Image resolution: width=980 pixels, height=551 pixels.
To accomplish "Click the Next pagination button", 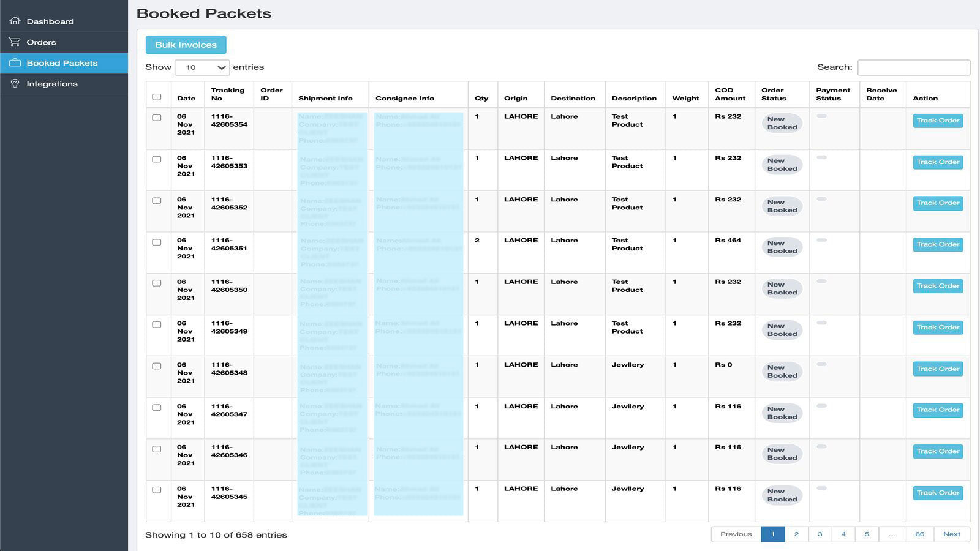I will (951, 534).
